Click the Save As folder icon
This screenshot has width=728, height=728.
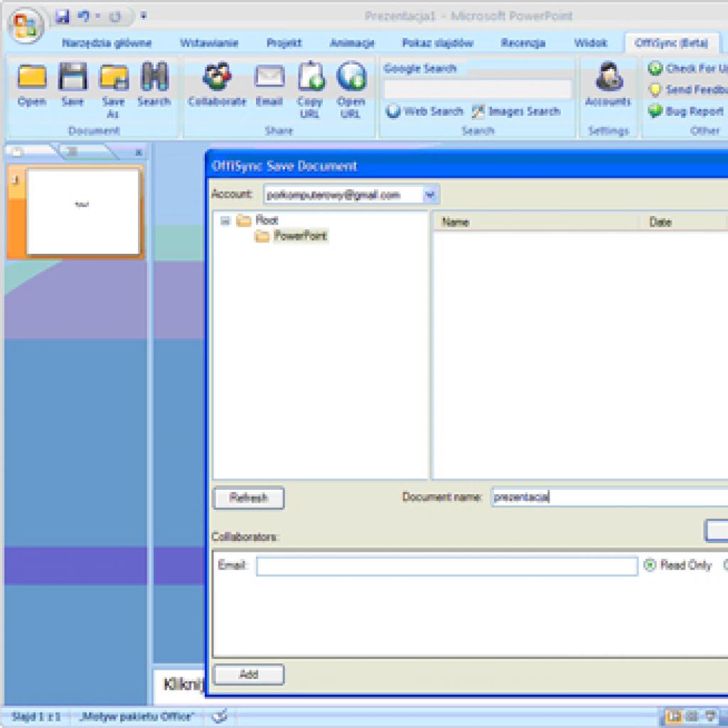(x=114, y=90)
